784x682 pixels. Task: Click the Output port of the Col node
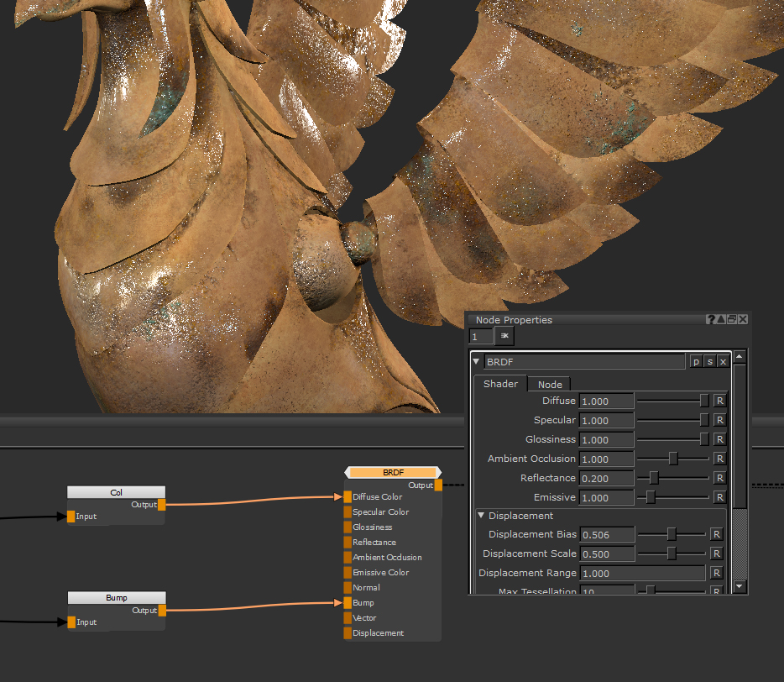pyautogui.click(x=162, y=505)
